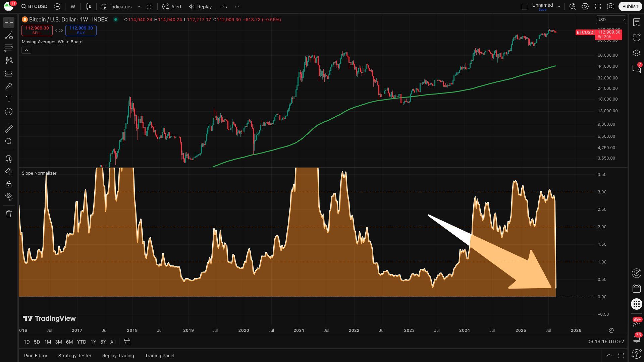
Task: Open the economic calendar sidebar icon
Action: coord(636,289)
